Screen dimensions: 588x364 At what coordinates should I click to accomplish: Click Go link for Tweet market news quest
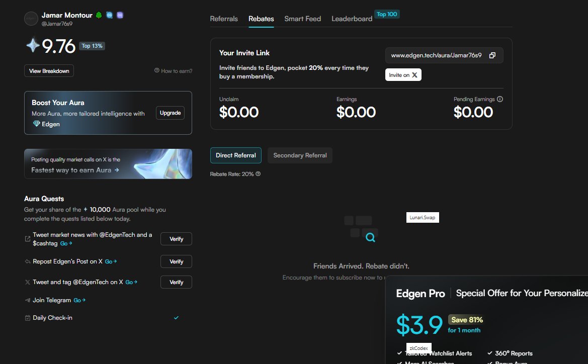66,243
